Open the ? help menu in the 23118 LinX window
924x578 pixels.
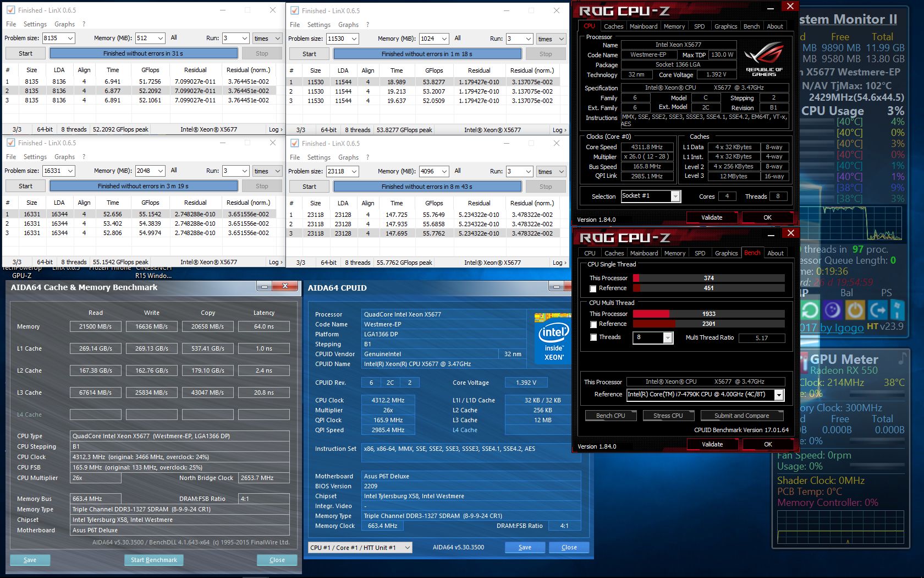(x=367, y=157)
